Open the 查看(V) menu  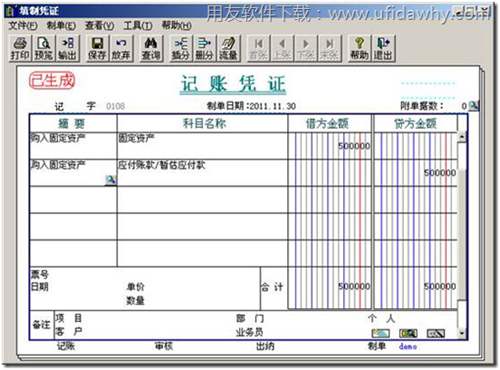(99, 25)
